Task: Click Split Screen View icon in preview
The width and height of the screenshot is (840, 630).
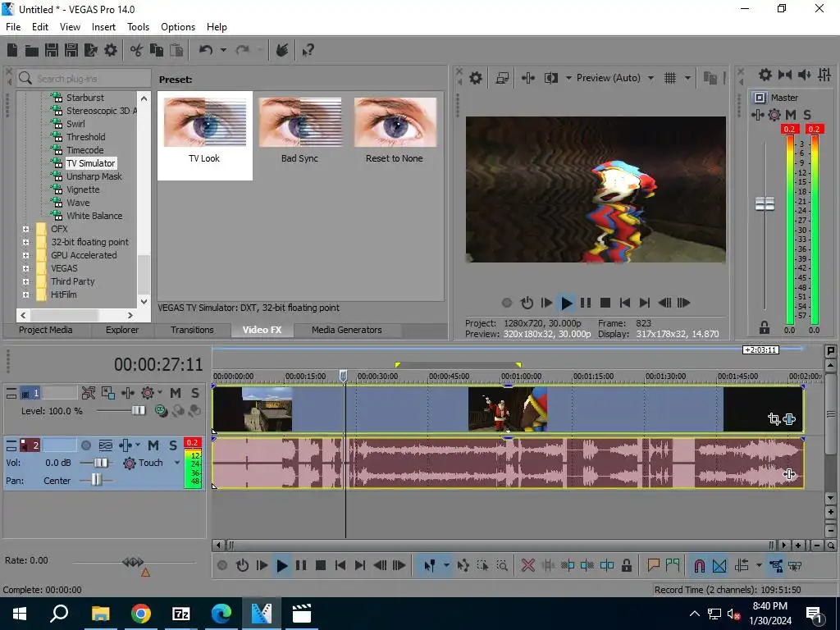Action: coord(550,78)
